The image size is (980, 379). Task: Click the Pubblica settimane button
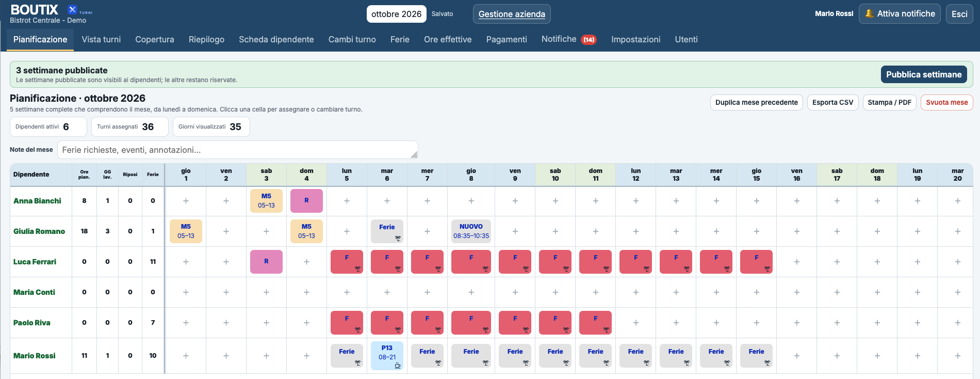tap(924, 74)
